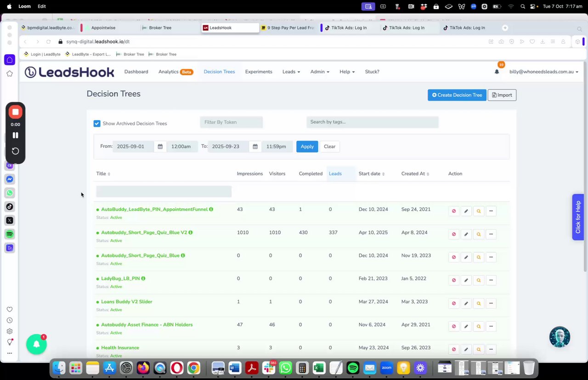Select Decision Trees in the navigation bar
This screenshot has width=588, height=380.
click(219, 72)
